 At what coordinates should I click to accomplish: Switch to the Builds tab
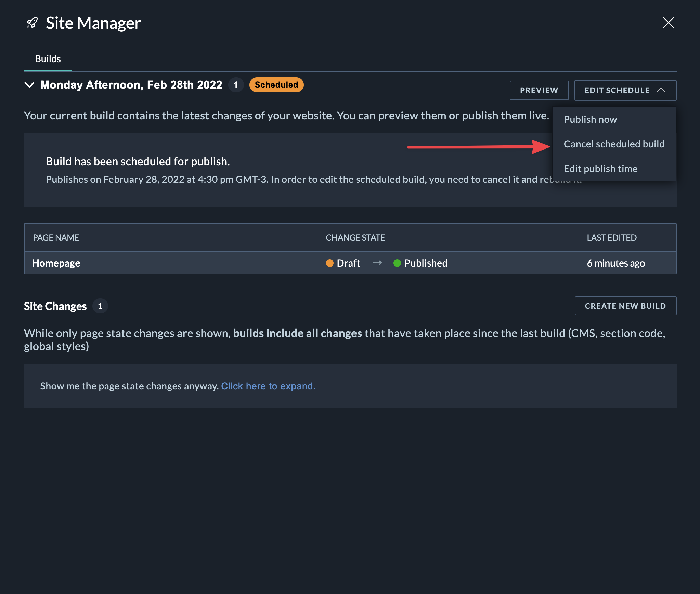click(x=48, y=59)
